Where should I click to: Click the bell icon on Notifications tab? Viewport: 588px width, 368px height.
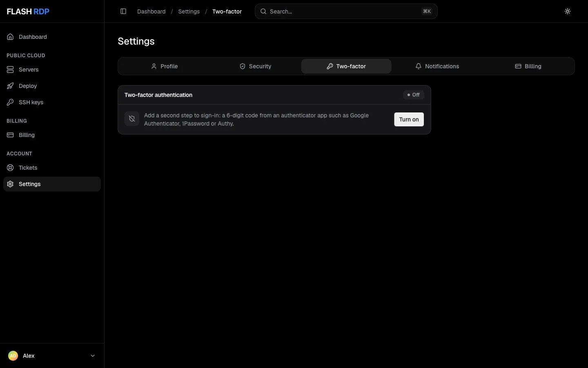[x=418, y=66]
